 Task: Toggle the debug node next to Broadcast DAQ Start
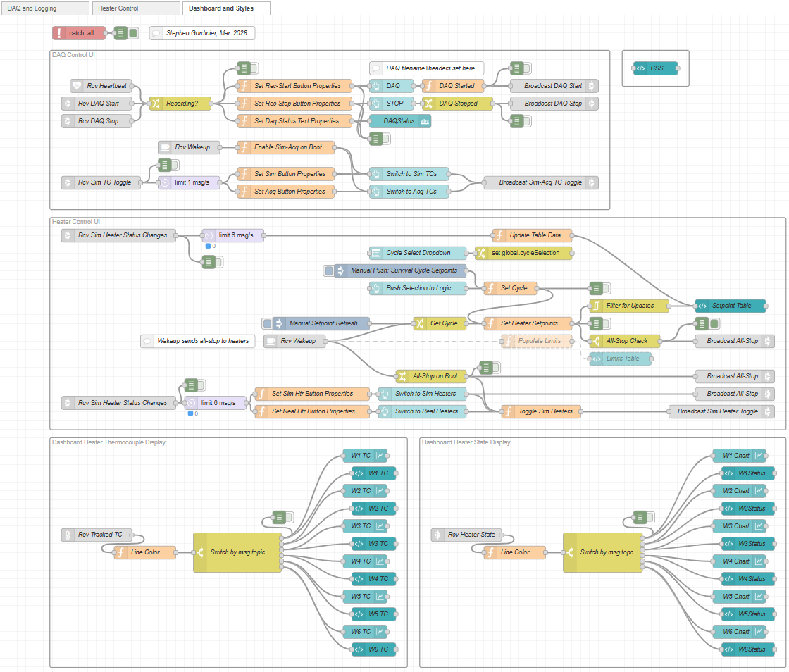click(x=528, y=68)
